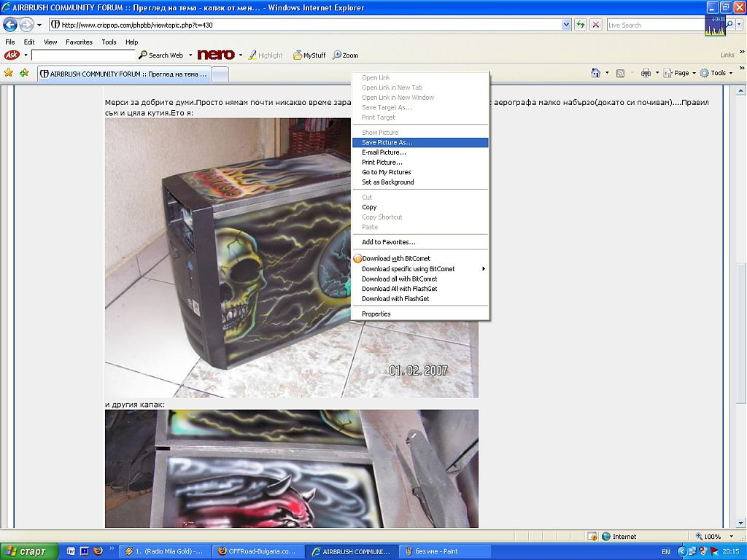Click the red demon panel image

[292, 469]
